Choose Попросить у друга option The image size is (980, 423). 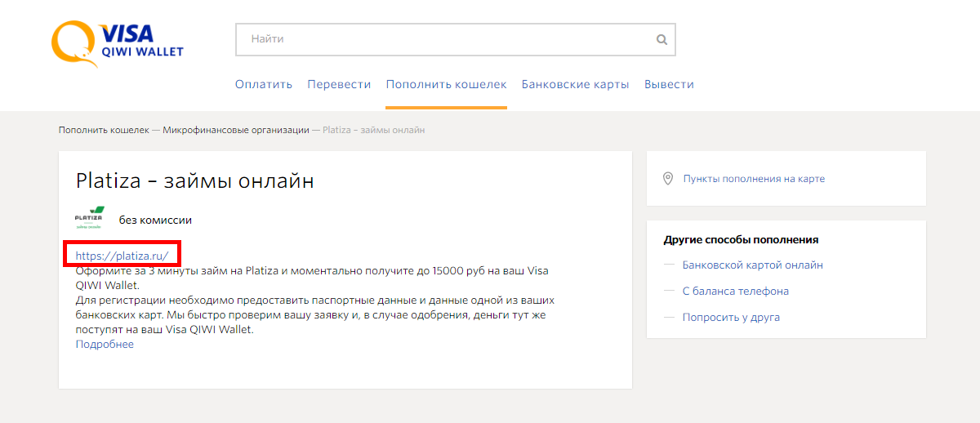[731, 318]
